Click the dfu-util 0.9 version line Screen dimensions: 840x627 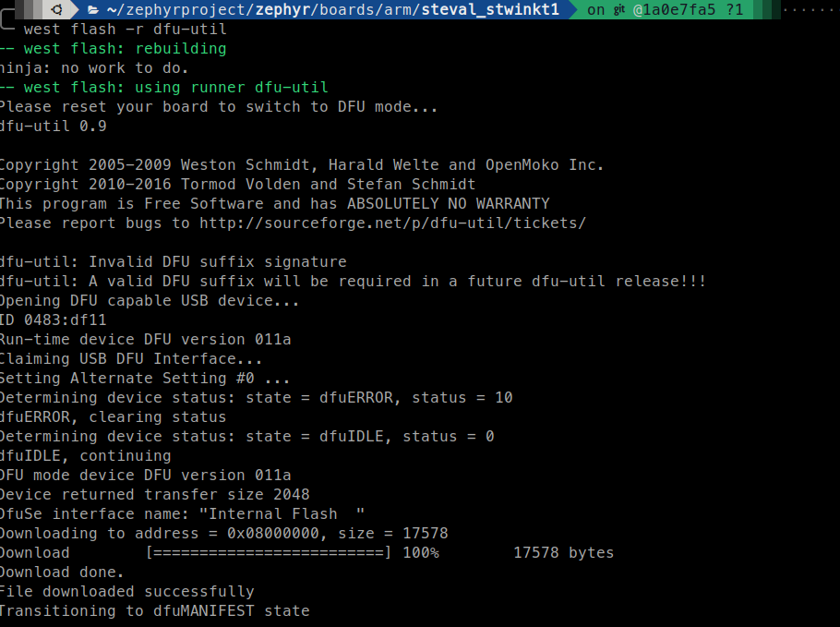coord(53,126)
